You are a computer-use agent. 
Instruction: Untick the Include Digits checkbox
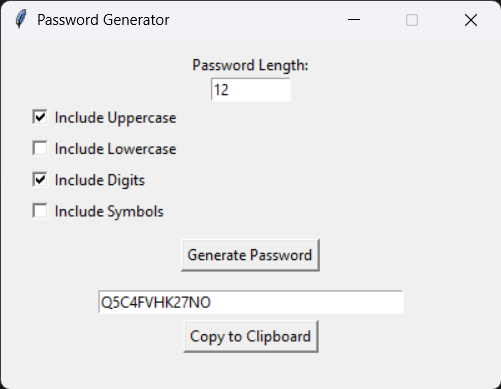point(40,180)
